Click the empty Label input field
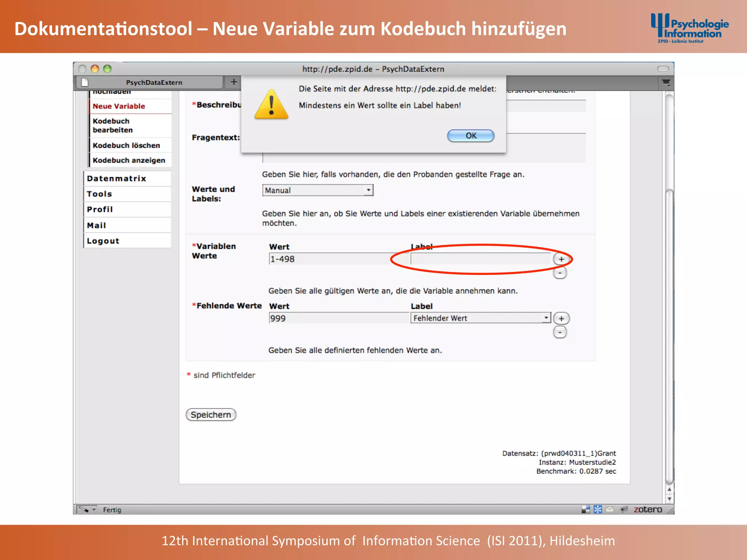Viewport: 747px width, 560px height. pyautogui.click(x=480, y=259)
